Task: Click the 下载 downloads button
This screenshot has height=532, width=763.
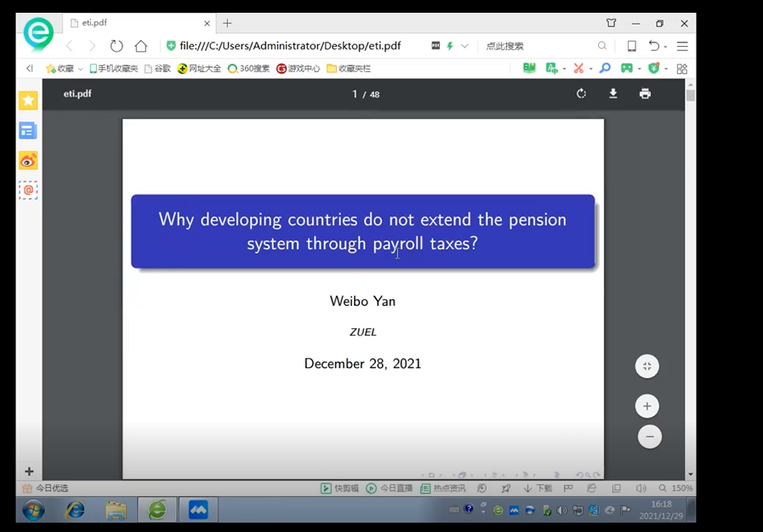Action: click(538, 489)
